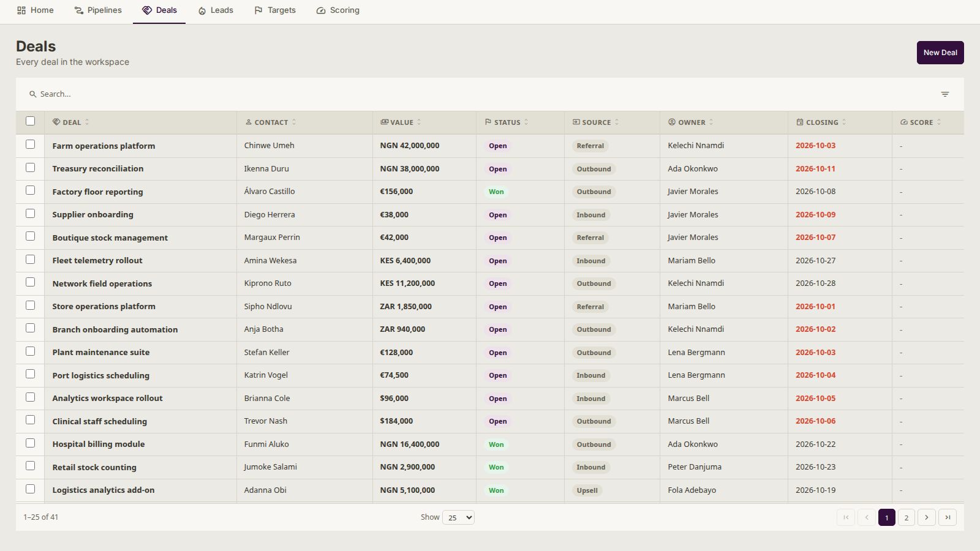980x551 pixels.
Task: Click the Value column money icon
Action: tap(384, 122)
